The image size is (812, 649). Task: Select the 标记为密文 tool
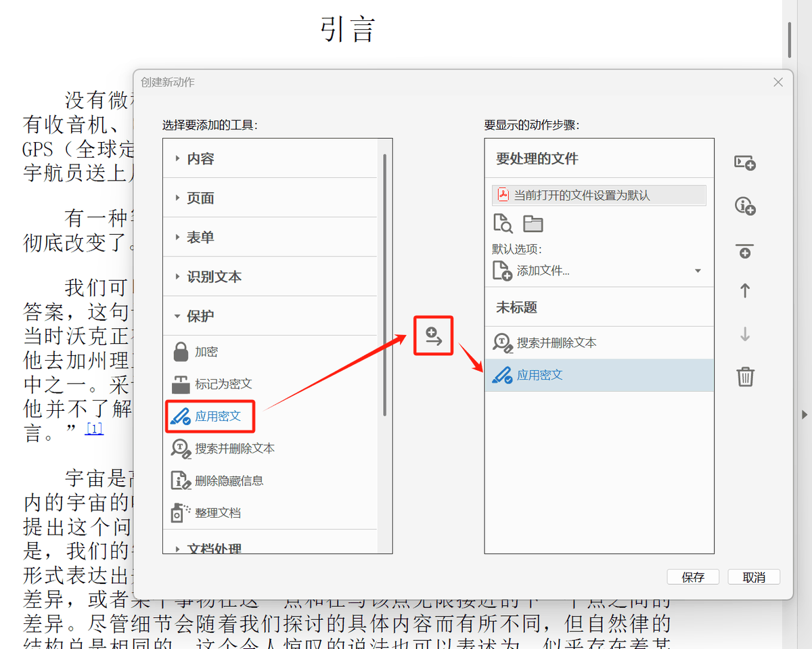point(211,384)
